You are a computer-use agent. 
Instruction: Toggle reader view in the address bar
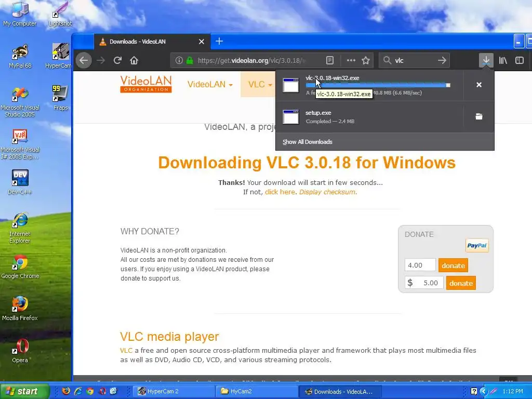click(329, 60)
